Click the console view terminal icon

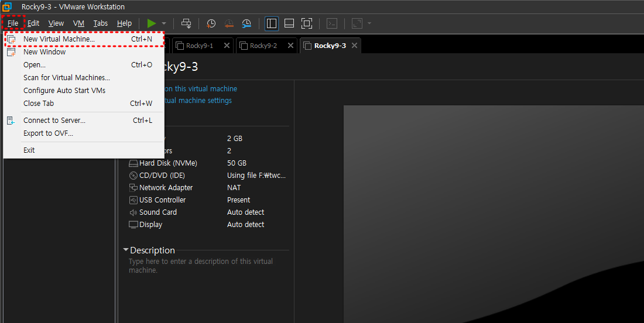tap(332, 23)
